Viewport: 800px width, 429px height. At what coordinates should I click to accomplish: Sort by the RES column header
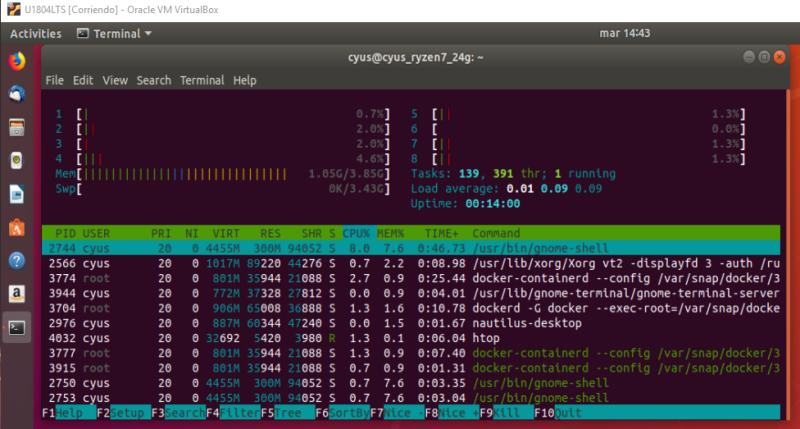(x=270, y=234)
